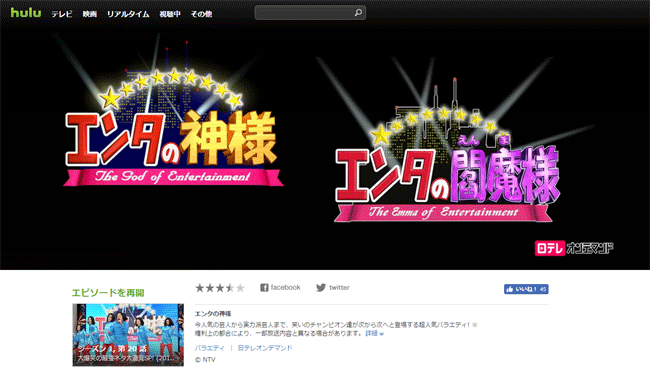Click the エピソードを再開 heading link

[x=108, y=293]
